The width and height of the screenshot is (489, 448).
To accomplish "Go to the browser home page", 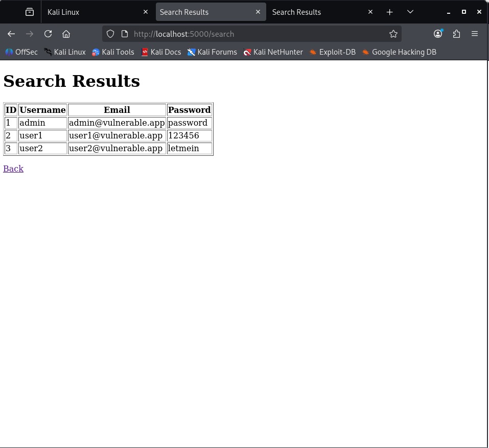I will (66, 34).
